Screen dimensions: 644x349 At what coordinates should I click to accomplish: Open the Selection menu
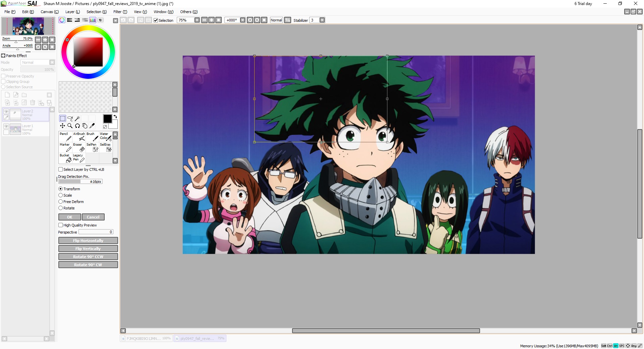click(x=97, y=12)
